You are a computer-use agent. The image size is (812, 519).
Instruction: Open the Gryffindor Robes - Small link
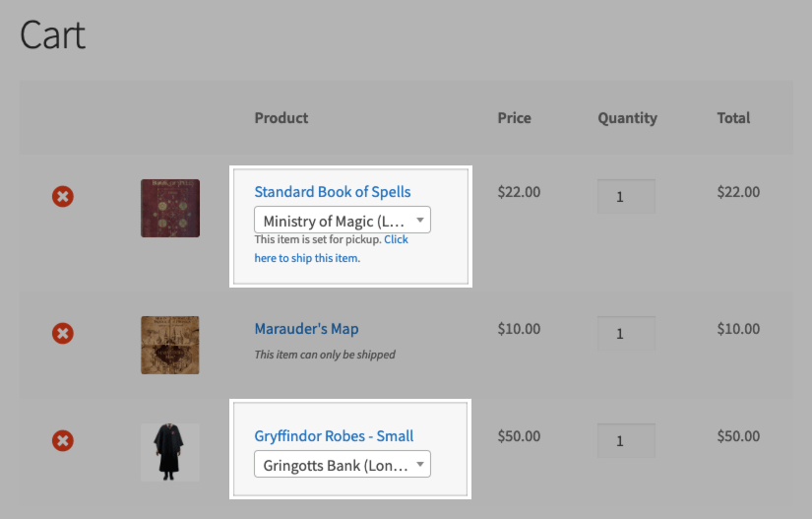pos(334,436)
